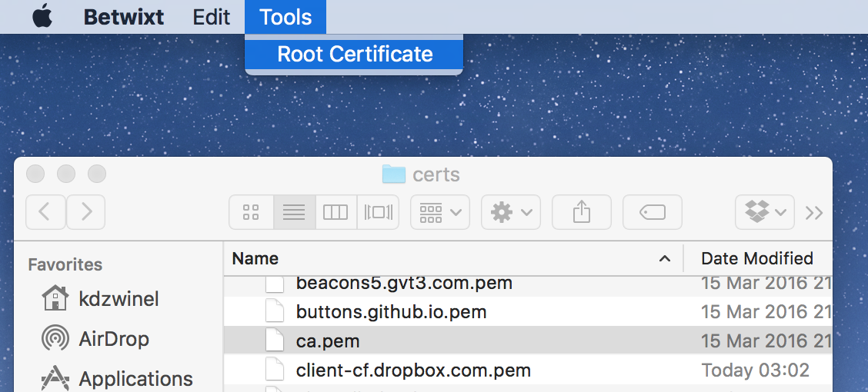Switch Finder to icon view
This screenshot has height=392, width=868.
251,212
